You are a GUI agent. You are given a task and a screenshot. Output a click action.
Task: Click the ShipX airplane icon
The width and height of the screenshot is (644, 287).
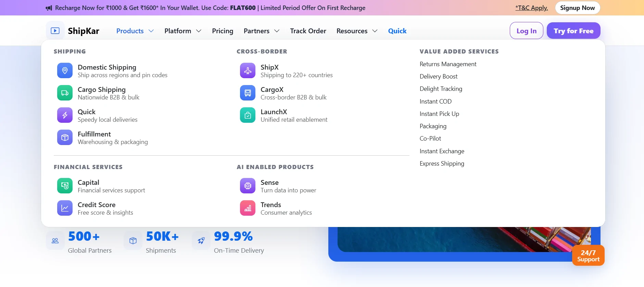[248, 71]
